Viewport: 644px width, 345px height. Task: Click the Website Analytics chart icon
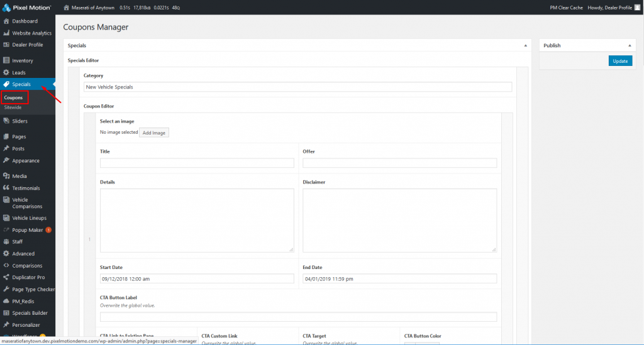point(6,33)
